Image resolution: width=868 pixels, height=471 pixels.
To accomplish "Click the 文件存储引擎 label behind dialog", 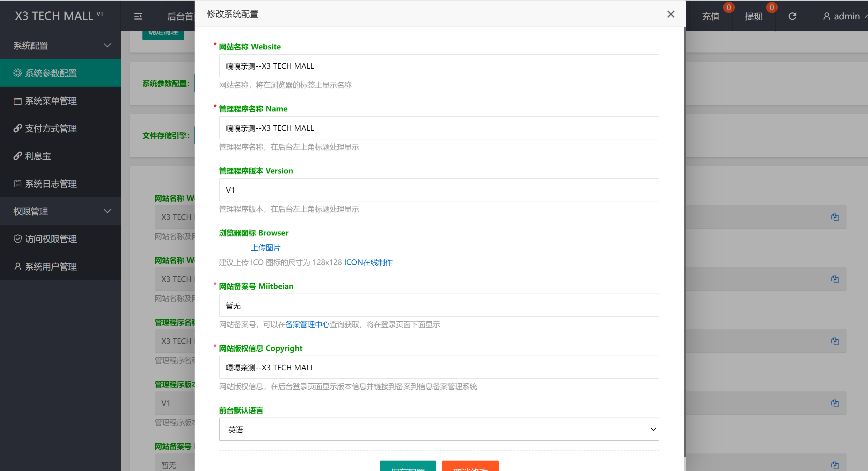I will click(x=166, y=135).
